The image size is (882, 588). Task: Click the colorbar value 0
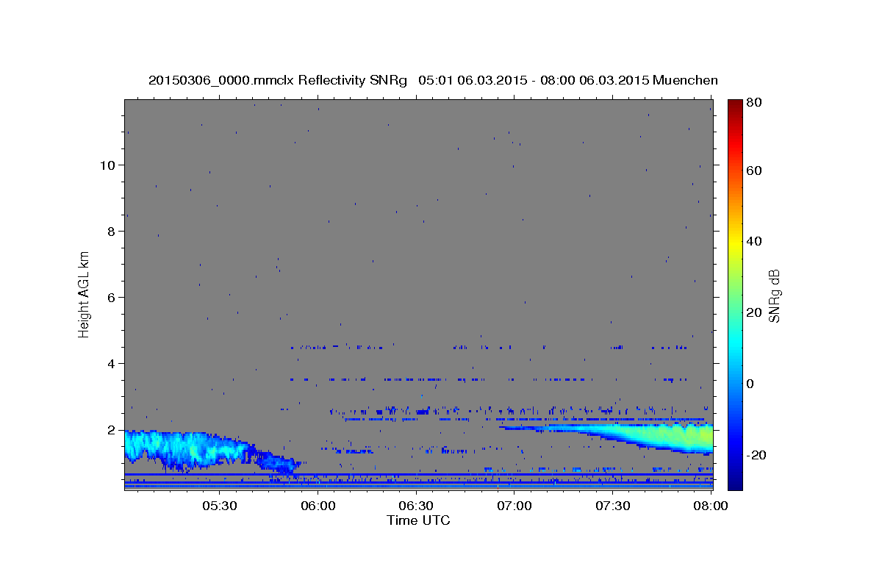pos(750,384)
